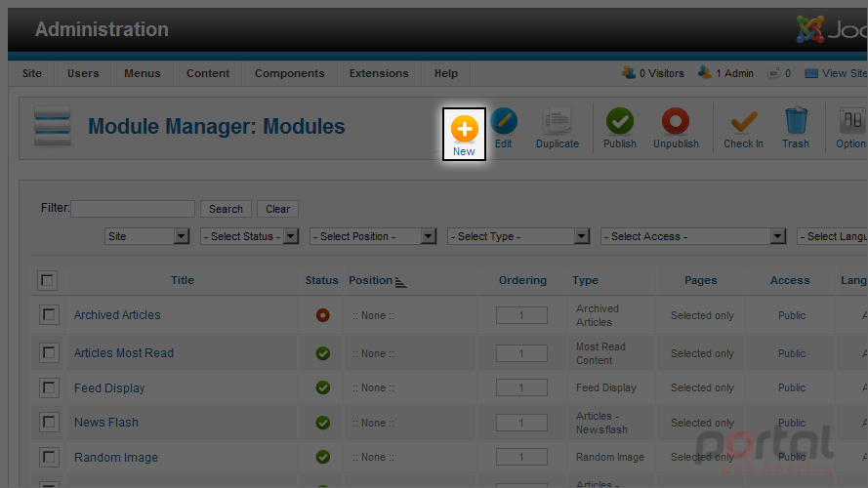Click the Archived Articles ordering field

tap(521, 315)
